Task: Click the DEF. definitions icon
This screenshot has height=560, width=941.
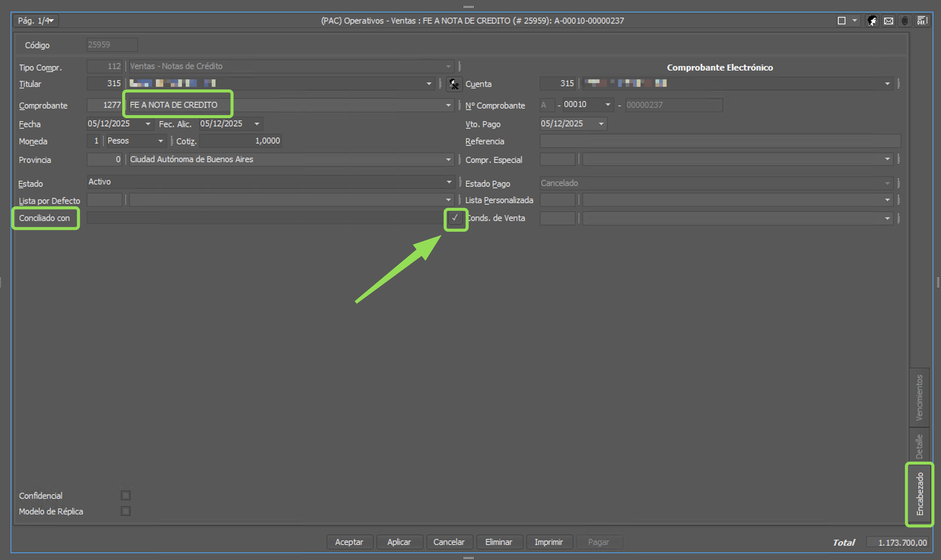Action: [x=922, y=21]
